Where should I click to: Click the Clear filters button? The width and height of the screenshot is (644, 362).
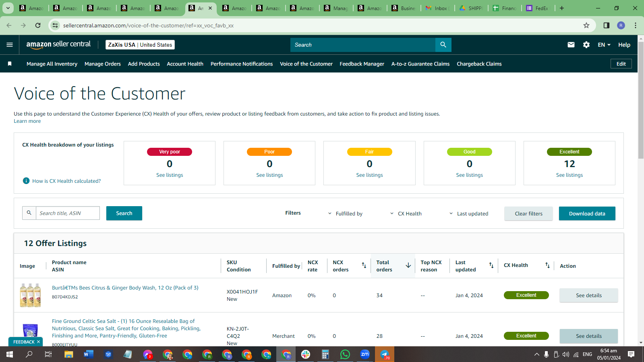[x=528, y=213]
